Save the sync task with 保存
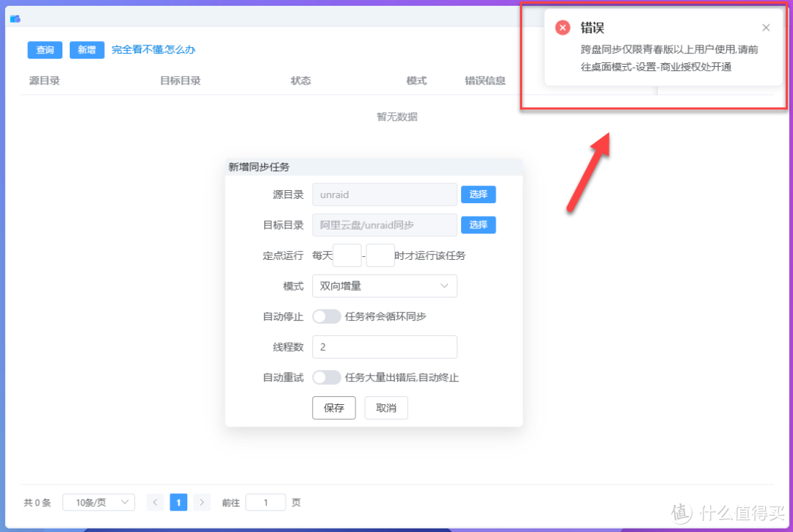 333,407
